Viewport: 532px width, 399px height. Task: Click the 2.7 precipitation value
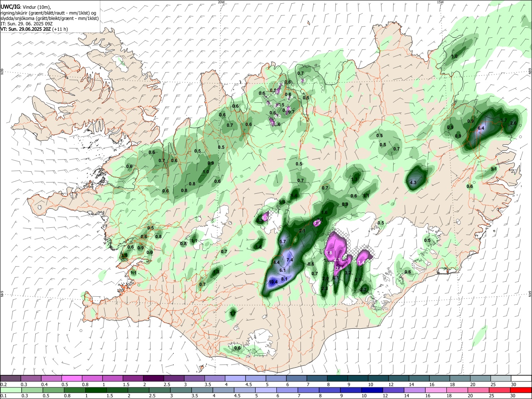pos(364,290)
